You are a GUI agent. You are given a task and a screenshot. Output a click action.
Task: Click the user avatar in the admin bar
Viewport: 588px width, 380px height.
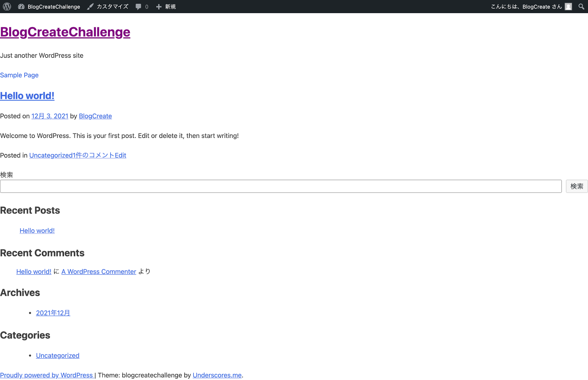coord(569,7)
